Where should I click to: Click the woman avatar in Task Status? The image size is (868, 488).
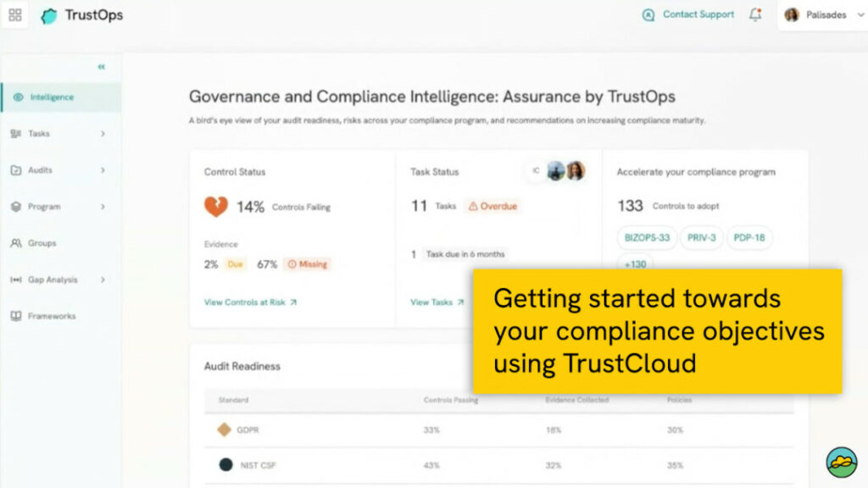click(576, 170)
